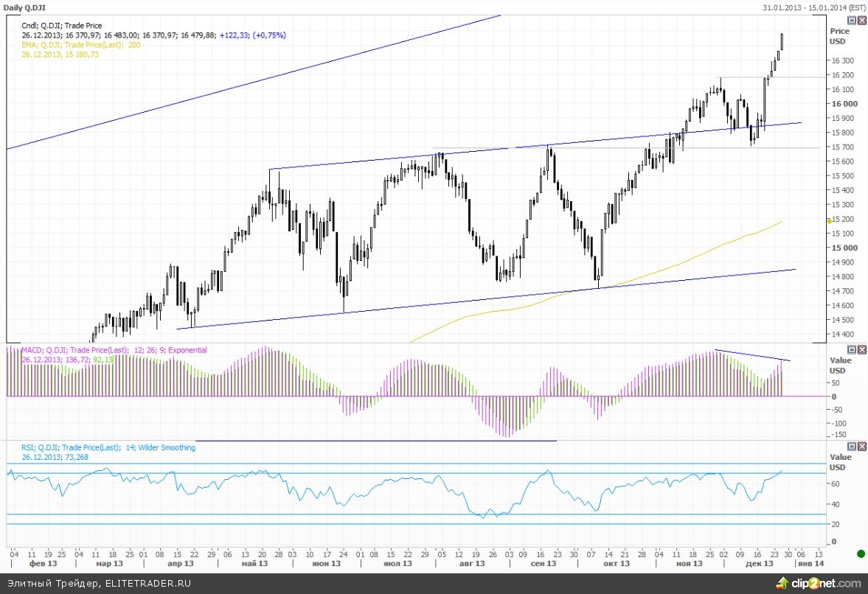Image resolution: width=868 pixels, height=594 pixels.
Task: Maximize the MACD indicator panel
Action: pos(851,349)
